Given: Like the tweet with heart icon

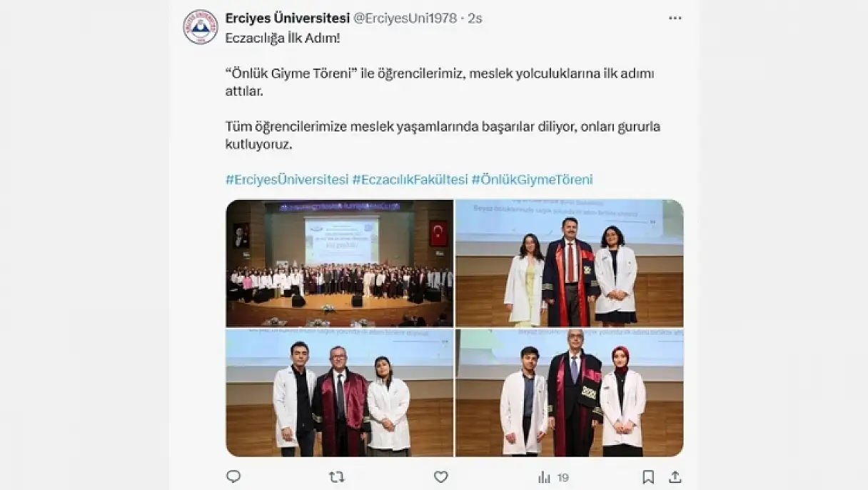Looking at the screenshot, I should [x=441, y=476].
